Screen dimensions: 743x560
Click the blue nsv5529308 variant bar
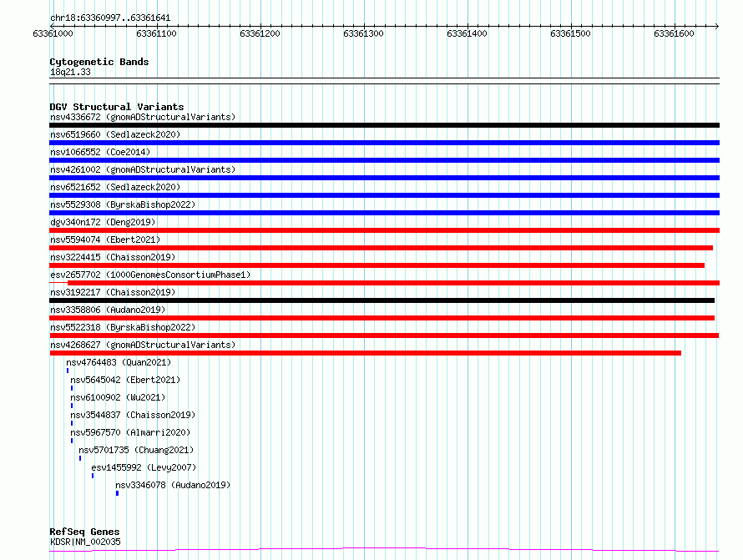[384, 213]
